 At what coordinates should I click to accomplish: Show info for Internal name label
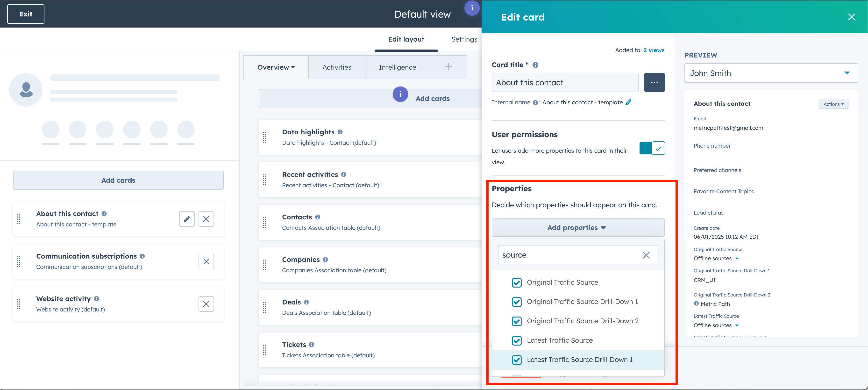(535, 103)
